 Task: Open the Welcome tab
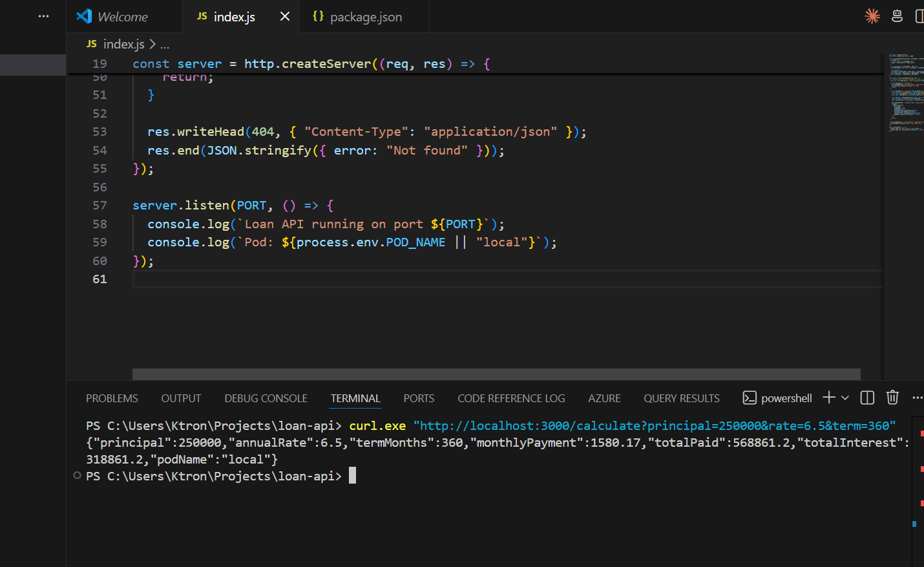(122, 17)
